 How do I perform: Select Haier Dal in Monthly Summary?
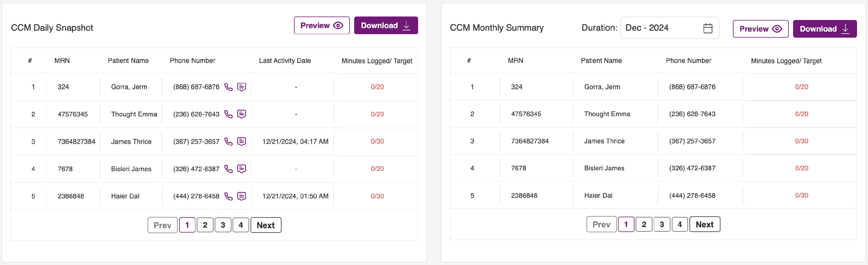click(x=598, y=195)
